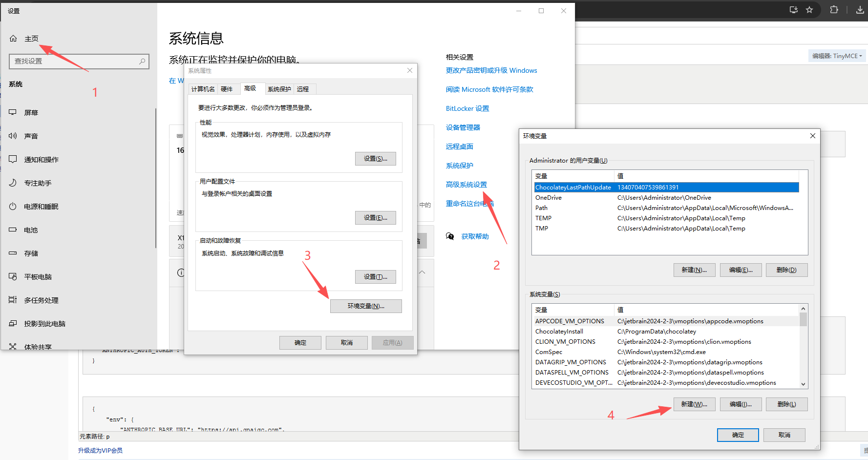Image resolution: width=868 pixels, height=460 pixels.
Task: Open 环境变量(N)... button
Action: pos(366,306)
